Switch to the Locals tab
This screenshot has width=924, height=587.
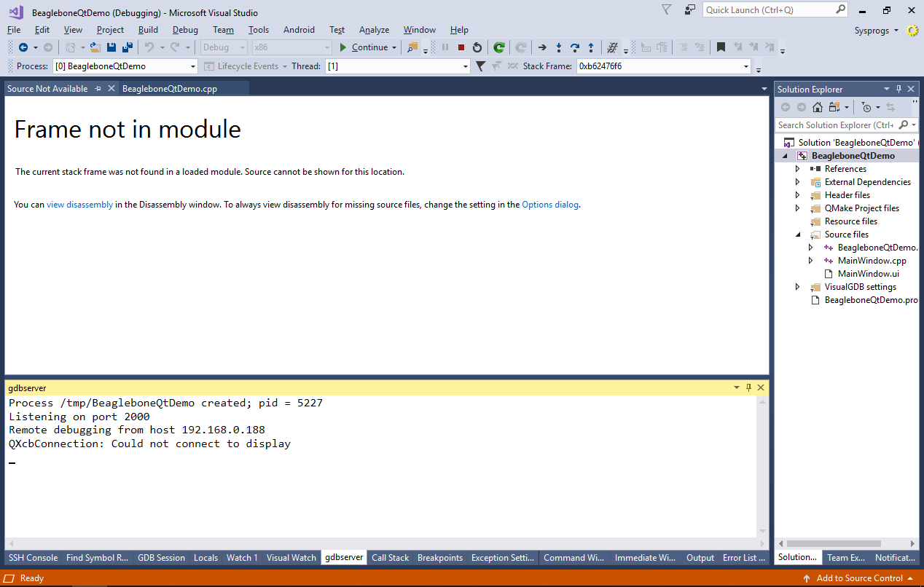pyautogui.click(x=205, y=558)
